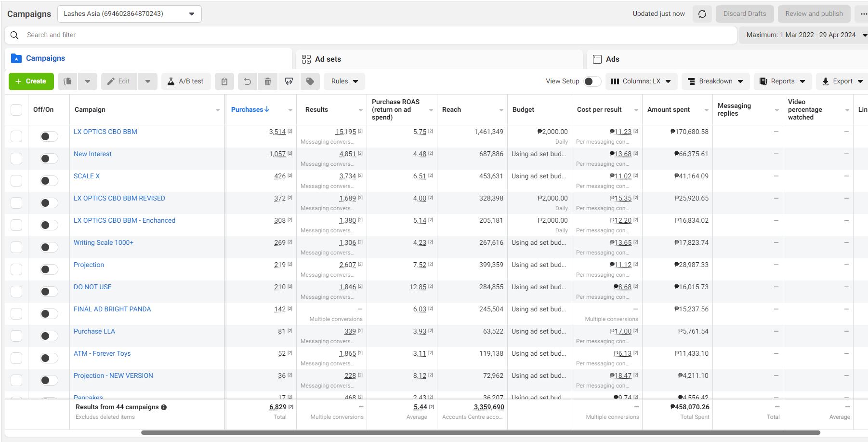Open the more options ellipsis menu
Image resolution: width=868 pixels, height=442 pixels.
coord(863,14)
